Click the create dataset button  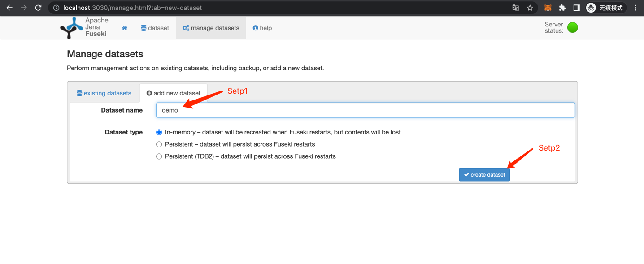tap(484, 175)
